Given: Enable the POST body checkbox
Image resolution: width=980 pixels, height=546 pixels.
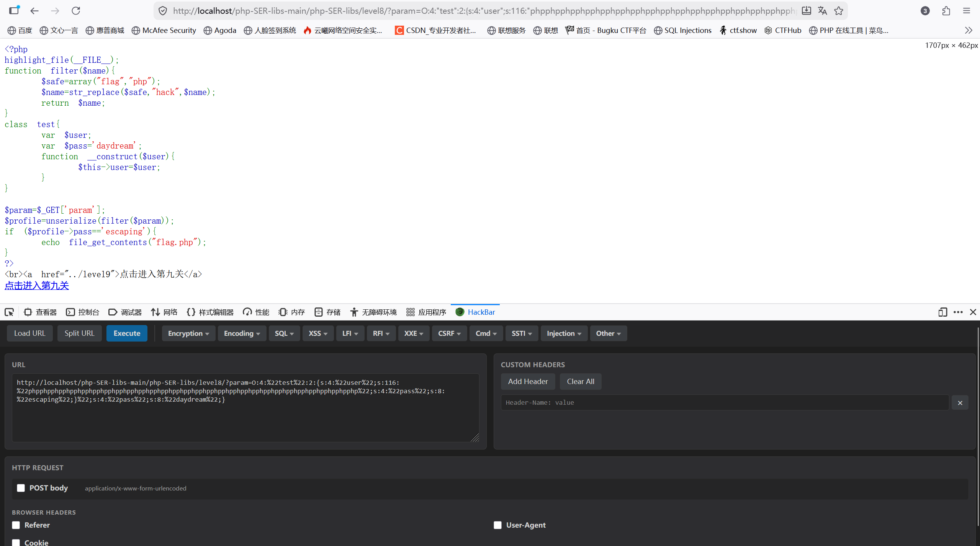Looking at the screenshot, I should (21, 488).
